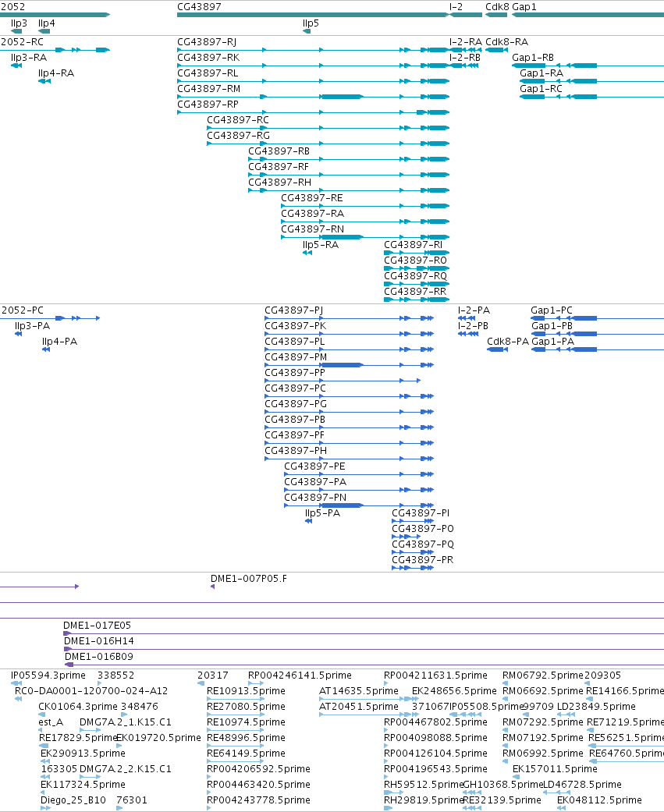Select clone DME1-007P05.F
This screenshot has width=664, height=812.
point(212,587)
